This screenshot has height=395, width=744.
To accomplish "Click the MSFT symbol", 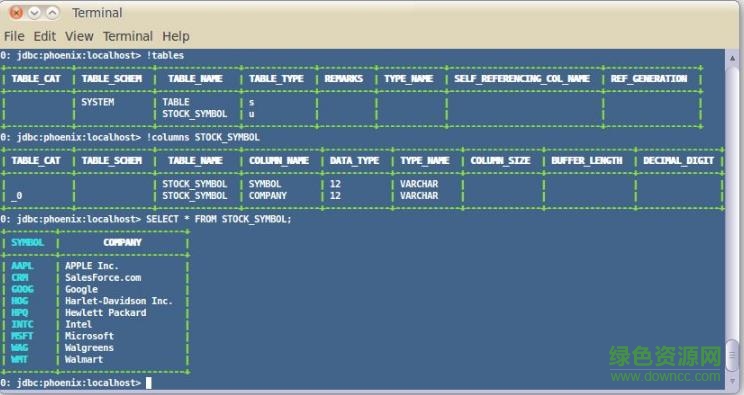I will (x=22, y=336).
